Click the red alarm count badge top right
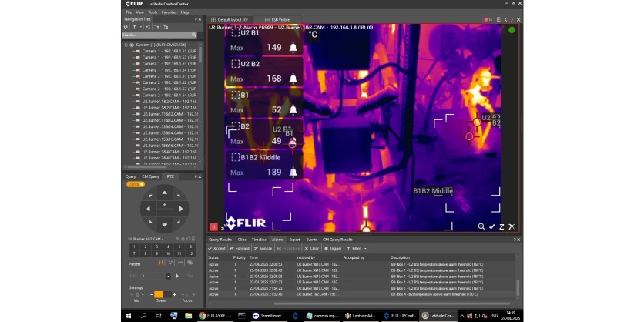The image size is (644, 322). (488, 20)
